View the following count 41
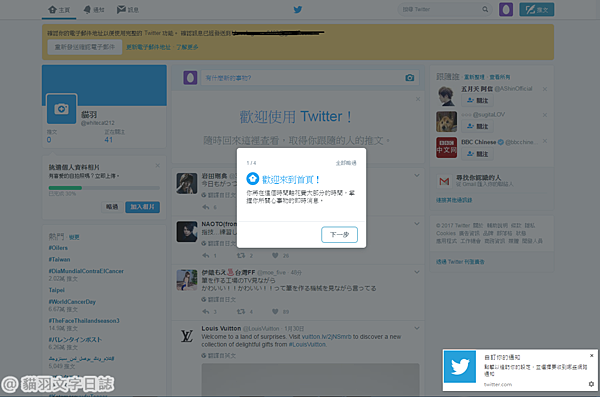Viewport: 600px width, 397px height. (109, 140)
